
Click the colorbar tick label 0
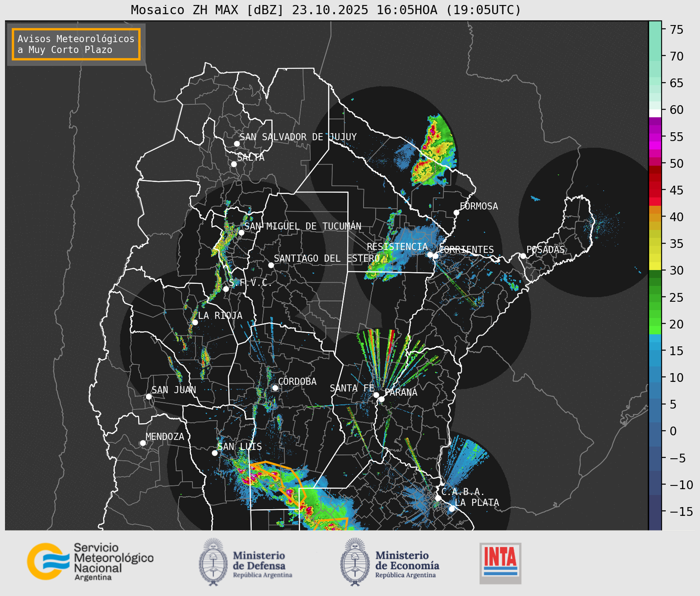(x=673, y=431)
